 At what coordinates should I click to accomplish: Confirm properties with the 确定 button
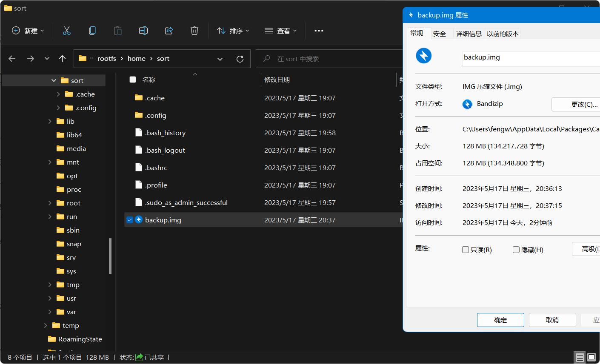500,320
